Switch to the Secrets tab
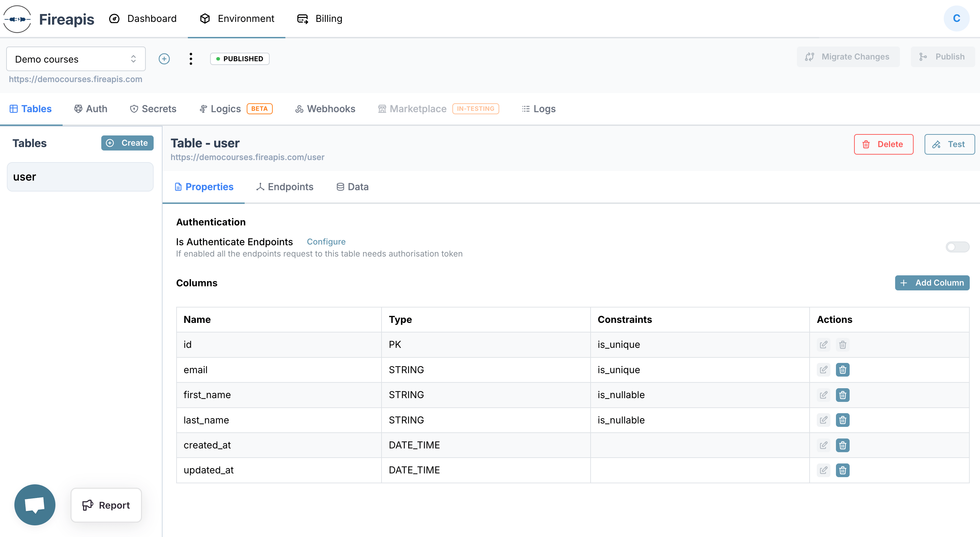Screen dimensions: 980x537 pos(153,109)
